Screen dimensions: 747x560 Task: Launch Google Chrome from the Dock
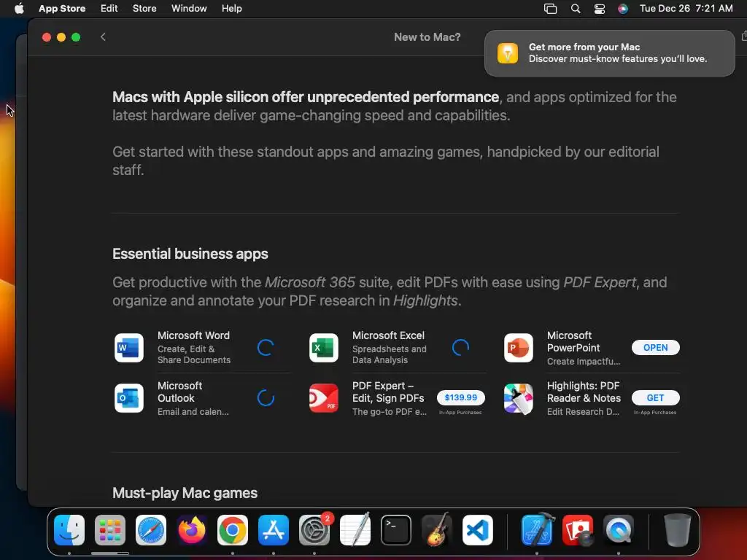tap(233, 530)
